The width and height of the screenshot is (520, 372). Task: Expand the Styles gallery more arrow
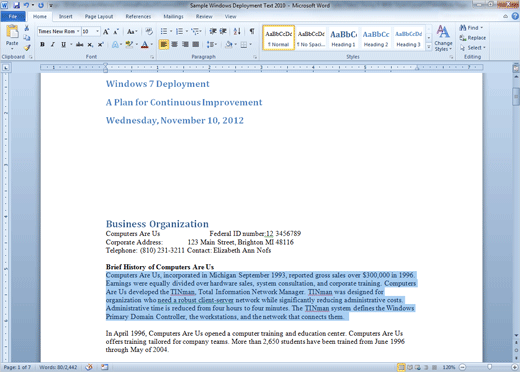[x=429, y=47]
